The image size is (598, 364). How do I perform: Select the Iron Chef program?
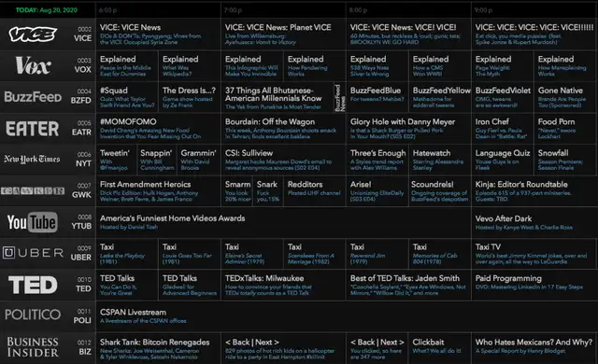(503, 128)
